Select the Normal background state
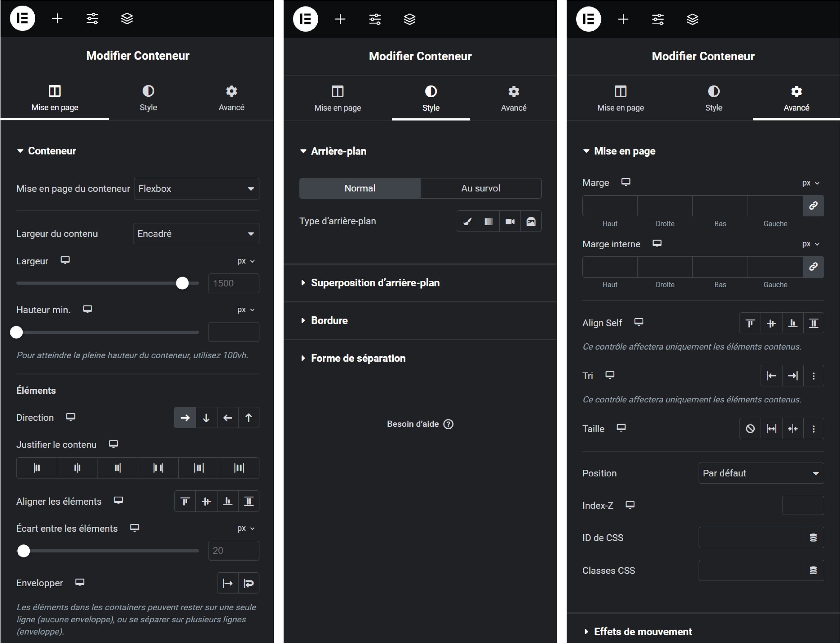 (360, 188)
